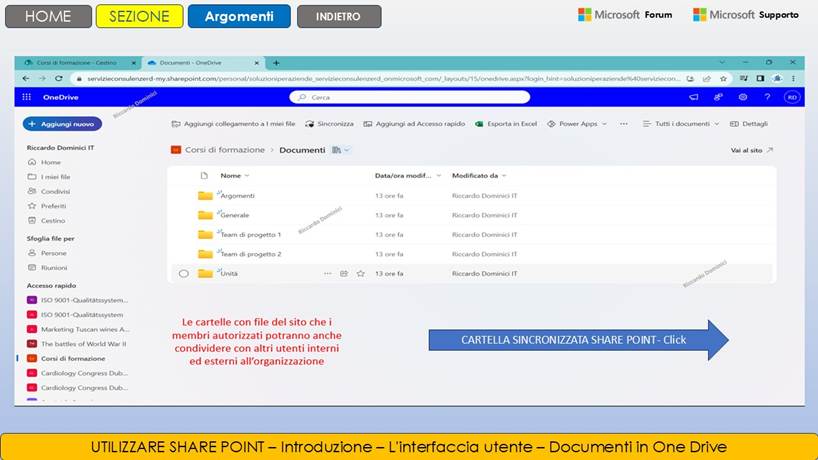Click Sincronizza in the toolbar
The width and height of the screenshot is (818, 460).
point(329,124)
